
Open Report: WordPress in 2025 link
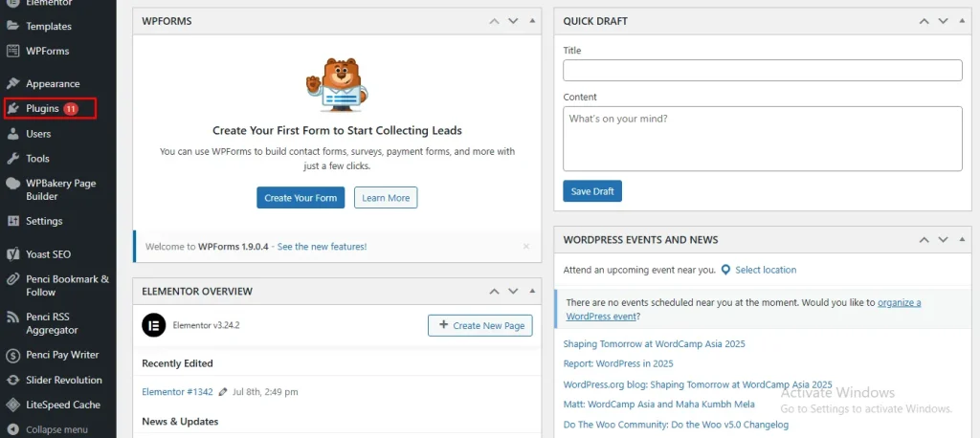[618, 363]
